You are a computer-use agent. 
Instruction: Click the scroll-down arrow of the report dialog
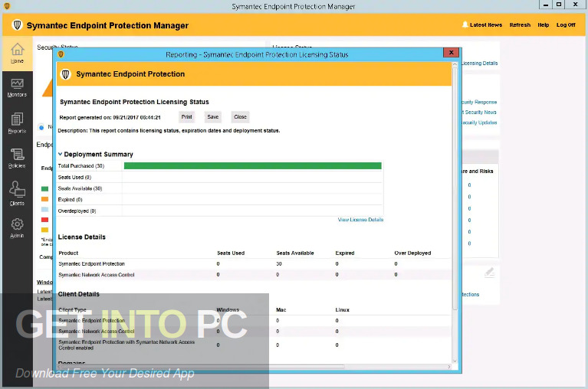[x=455, y=361]
